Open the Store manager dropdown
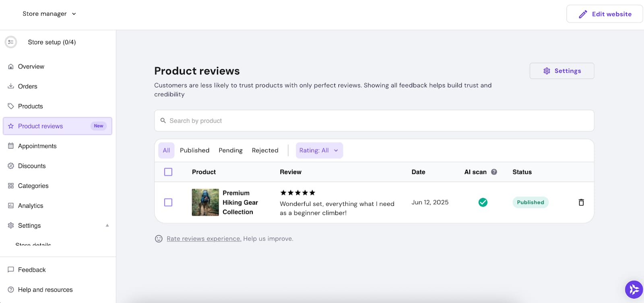Viewport: 644px width, 303px height. (49, 14)
